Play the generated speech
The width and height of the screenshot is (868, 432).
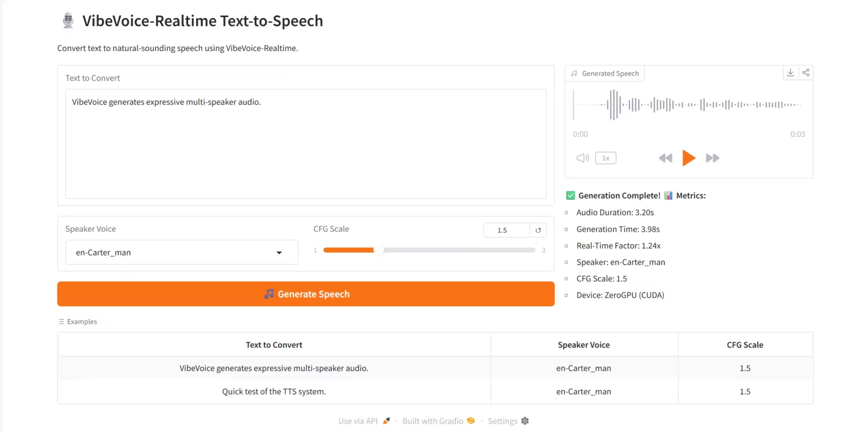(688, 158)
